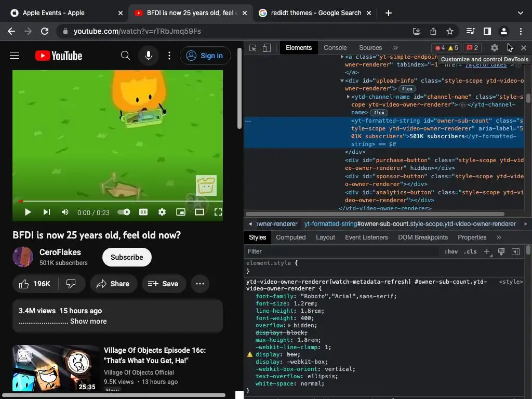Screen dimensions: 532x399
Task: Skip to next video
Action: click(x=46, y=212)
